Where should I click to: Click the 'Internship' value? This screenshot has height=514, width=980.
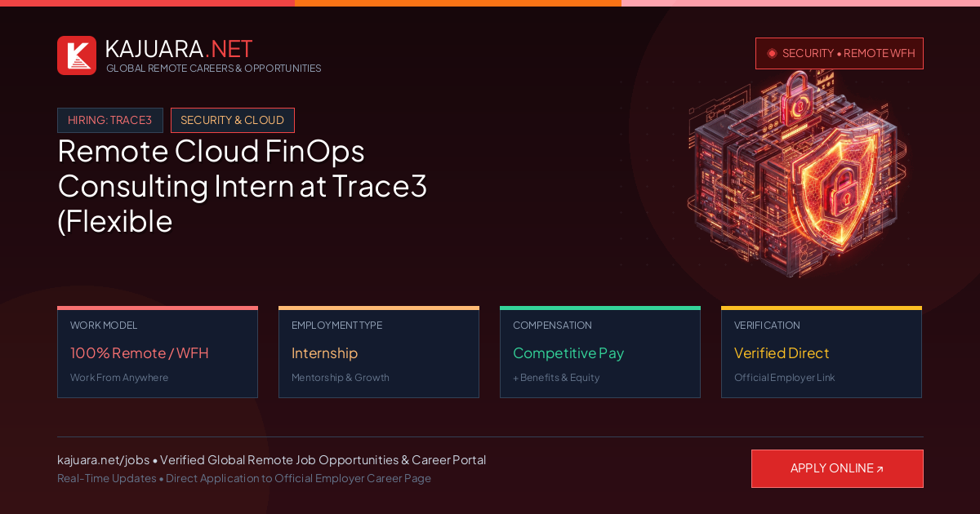pyautogui.click(x=324, y=353)
